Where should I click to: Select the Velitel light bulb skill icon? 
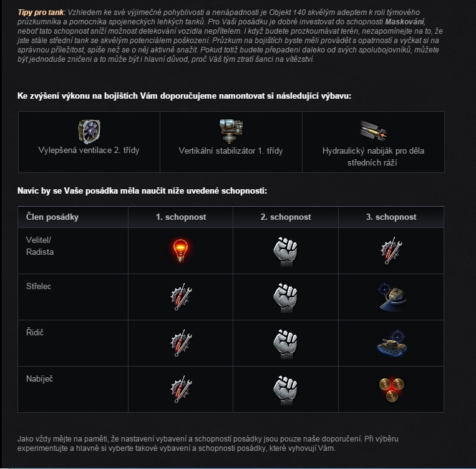pos(180,250)
